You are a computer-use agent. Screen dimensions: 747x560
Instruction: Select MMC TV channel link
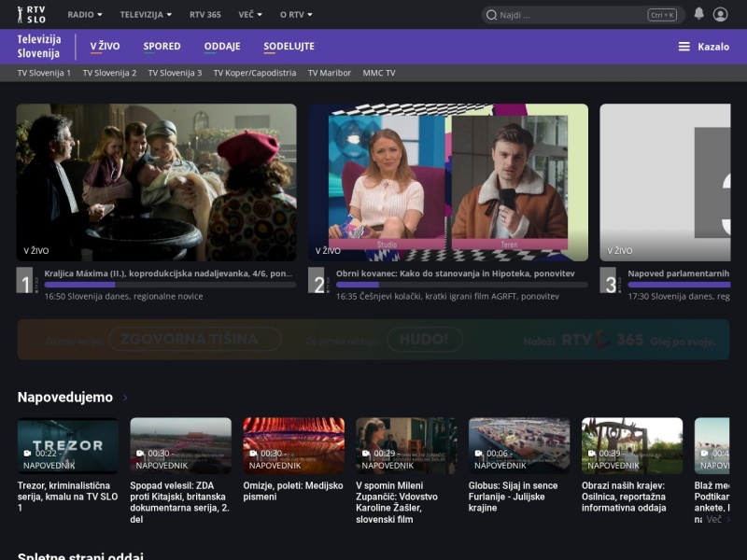coord(379,73)
